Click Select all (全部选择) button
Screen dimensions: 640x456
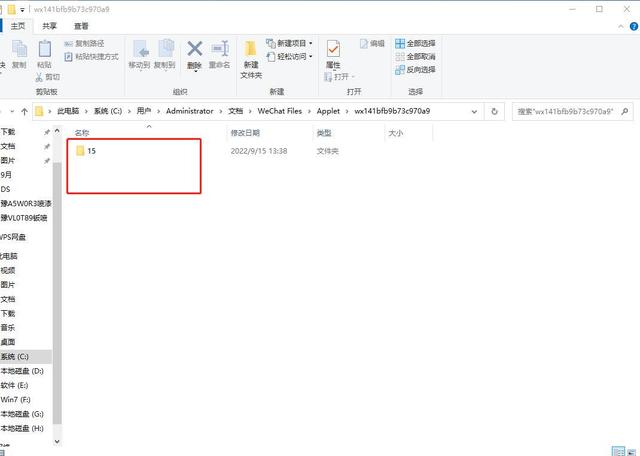point(415,44)
